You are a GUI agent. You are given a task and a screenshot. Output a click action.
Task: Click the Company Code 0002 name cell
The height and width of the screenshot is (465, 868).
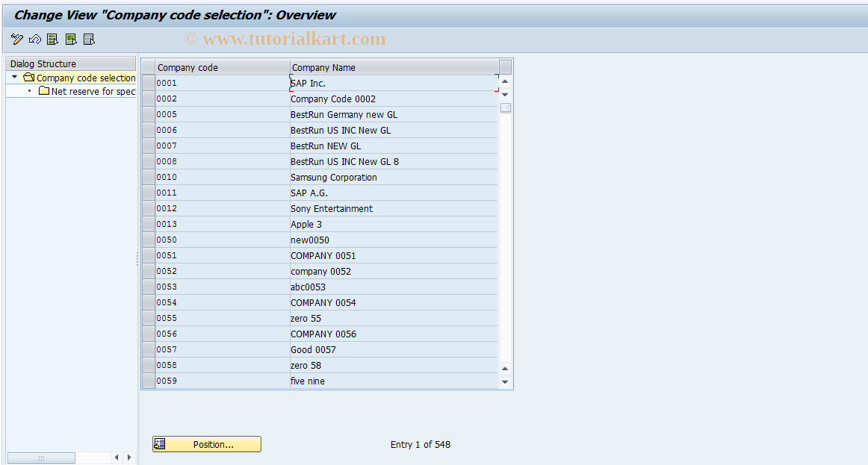pyautogui.click(x=394, y=99)
